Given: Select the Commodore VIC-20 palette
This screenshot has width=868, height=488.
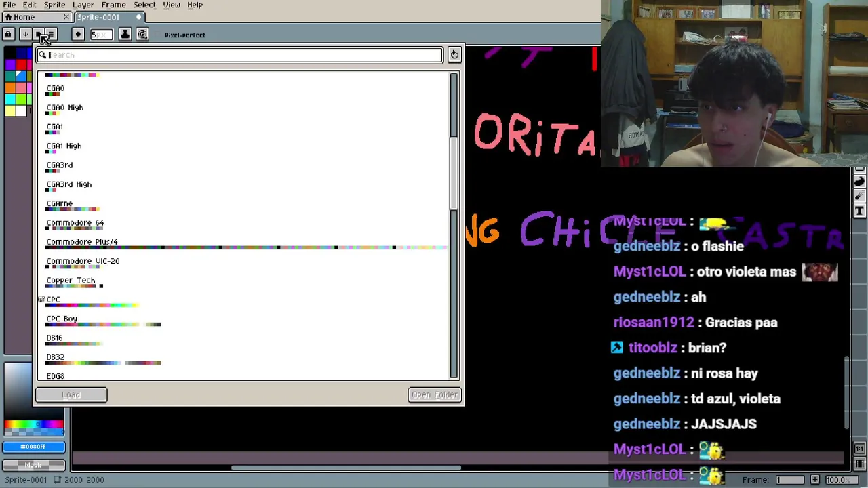Looking at the screenshot, I should pos(244,263).
